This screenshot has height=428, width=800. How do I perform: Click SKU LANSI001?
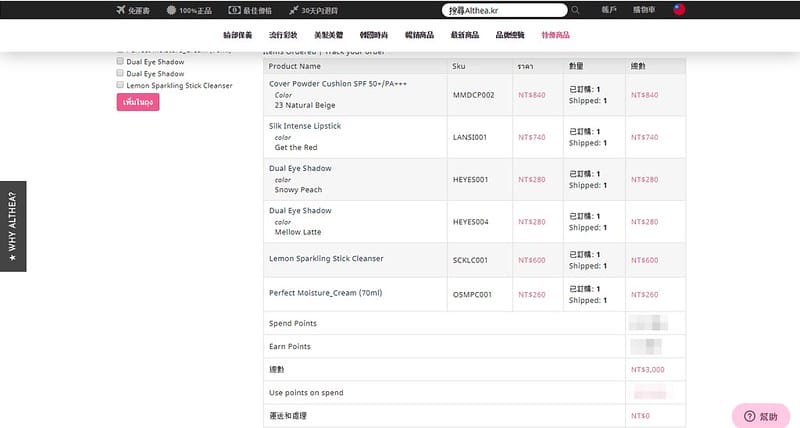point(470,137)
